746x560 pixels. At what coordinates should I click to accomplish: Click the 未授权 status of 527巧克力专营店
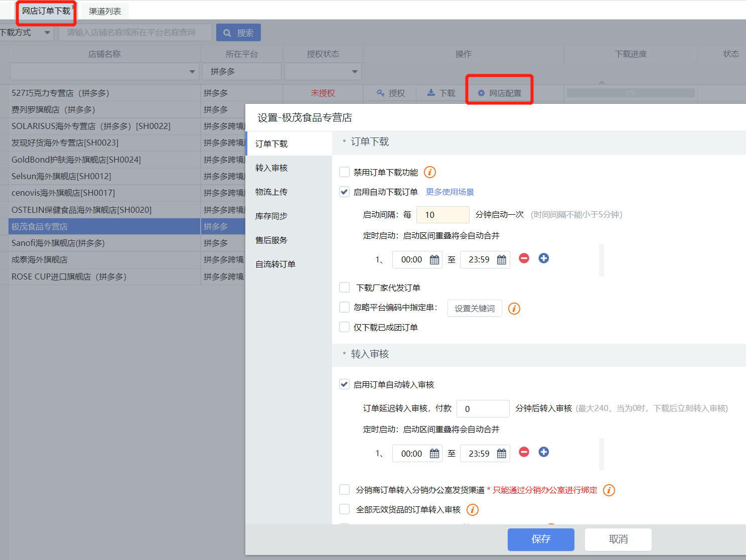click(323, 93)
